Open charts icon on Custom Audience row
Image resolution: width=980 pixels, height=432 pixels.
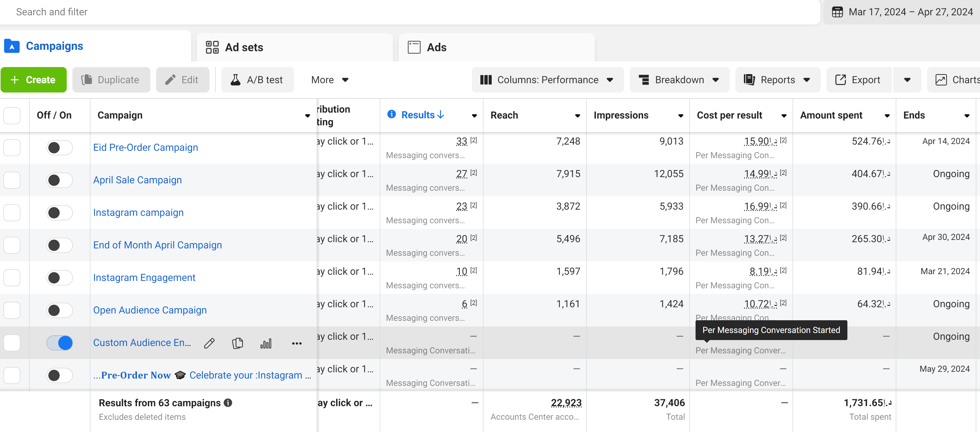point(266,343)
